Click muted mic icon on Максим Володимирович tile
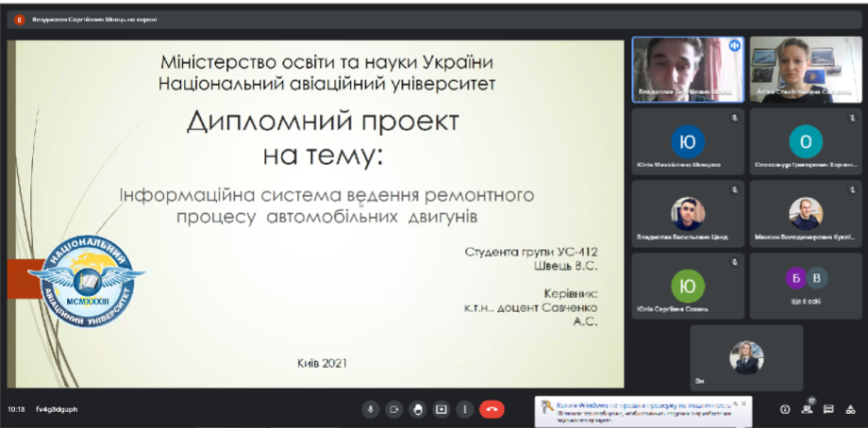The width and height of the screenshot is (868, 428). [853, 190]
